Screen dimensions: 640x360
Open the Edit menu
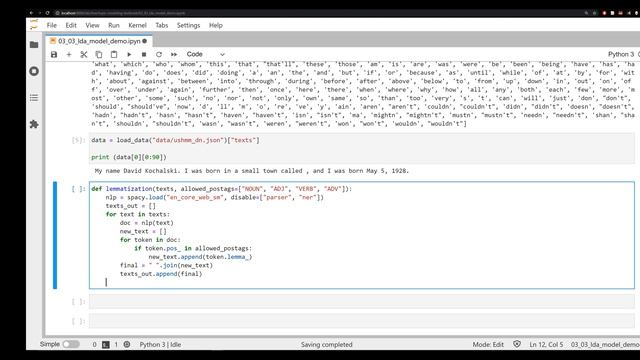point(71,25)
